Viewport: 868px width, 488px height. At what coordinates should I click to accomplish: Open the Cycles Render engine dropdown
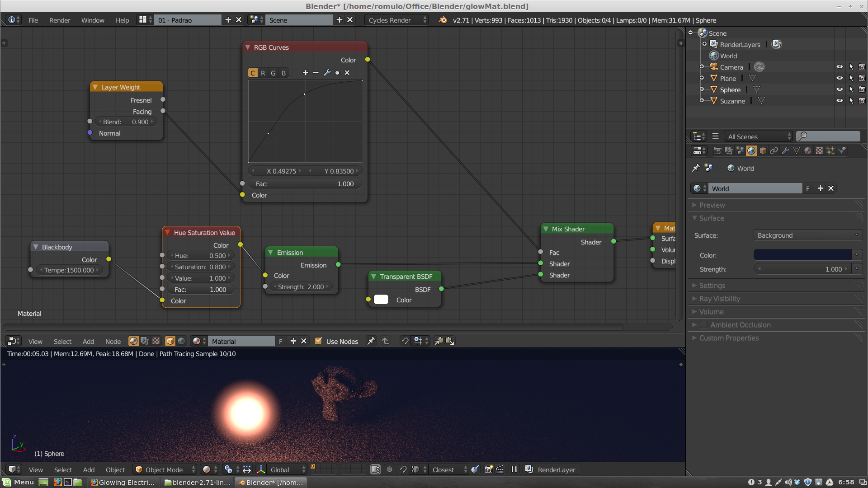pos(397,20)
